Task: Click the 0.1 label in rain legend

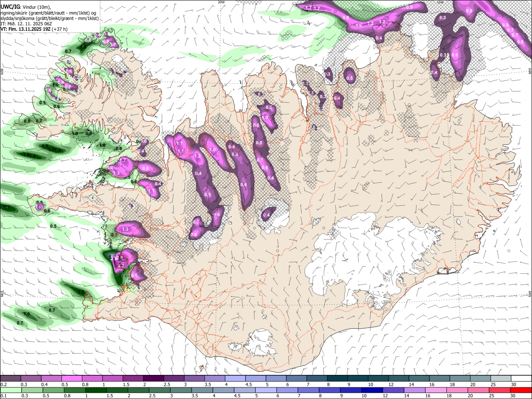Action: pos(3,396)
